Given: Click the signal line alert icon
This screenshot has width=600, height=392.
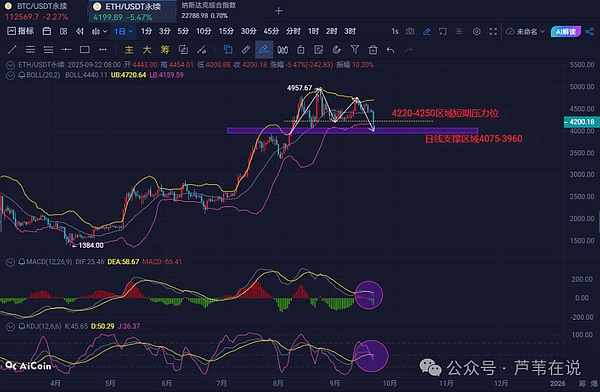Looking at the screenshot, I should pyautogui.click(x=201, y=49).
